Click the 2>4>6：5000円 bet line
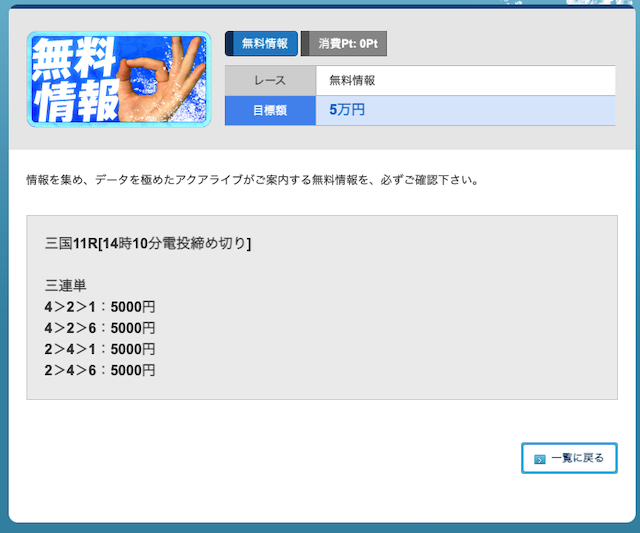This screenshot has height=533, width=640. (x=100, y=370)
